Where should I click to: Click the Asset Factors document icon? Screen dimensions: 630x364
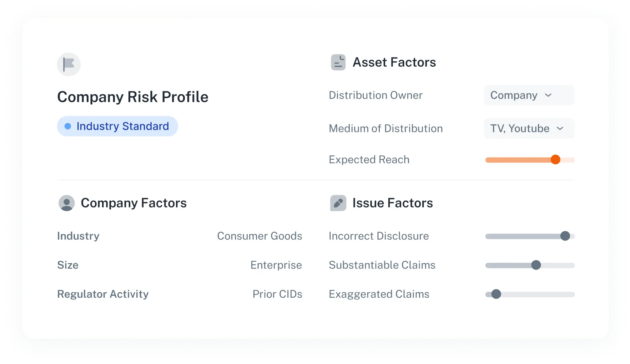[x=338, y=62]
